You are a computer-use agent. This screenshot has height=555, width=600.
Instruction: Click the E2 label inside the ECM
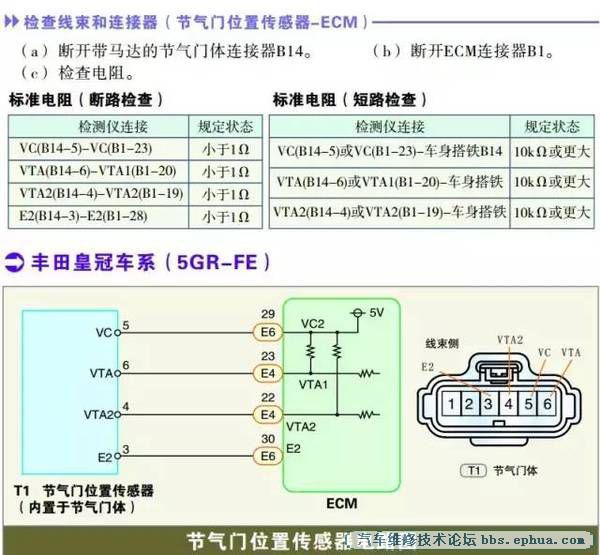point(293,448)
